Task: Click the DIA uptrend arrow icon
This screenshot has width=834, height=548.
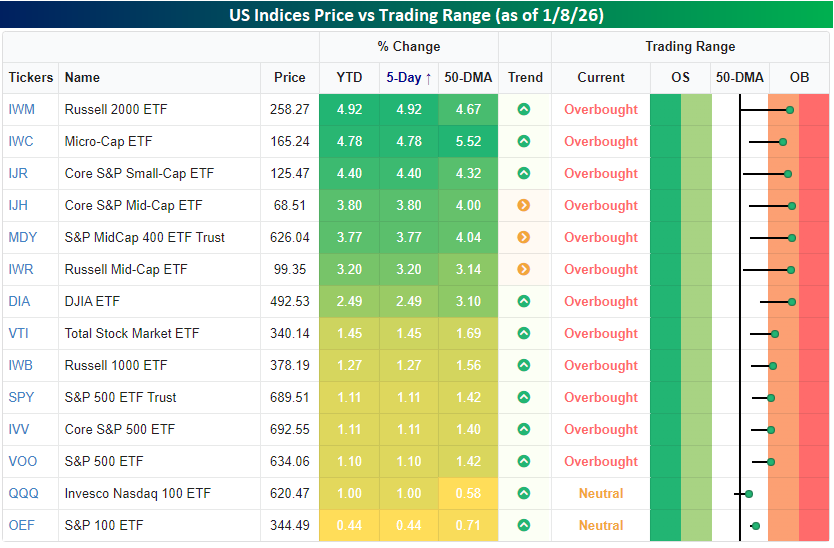Action: pyautogui.click(x=523, y=302)
